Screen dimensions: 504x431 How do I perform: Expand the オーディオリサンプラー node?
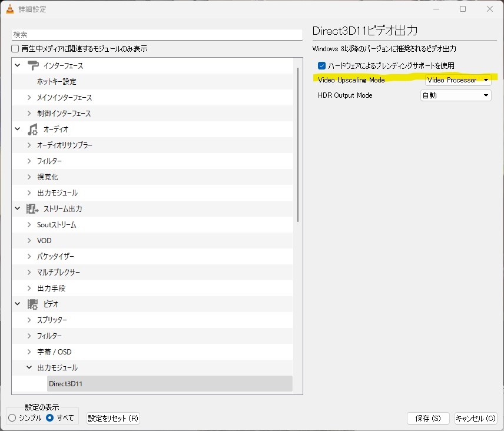[x=29, y=145]
